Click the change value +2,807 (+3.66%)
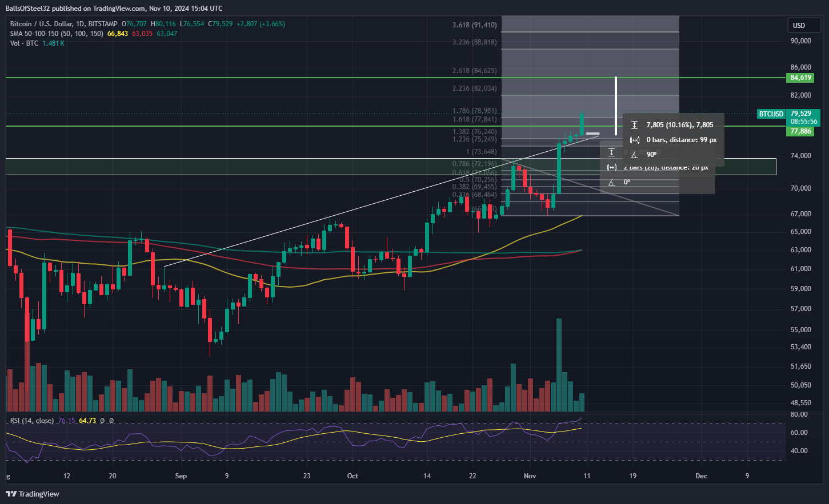829x504 pixels. (261, 24)
